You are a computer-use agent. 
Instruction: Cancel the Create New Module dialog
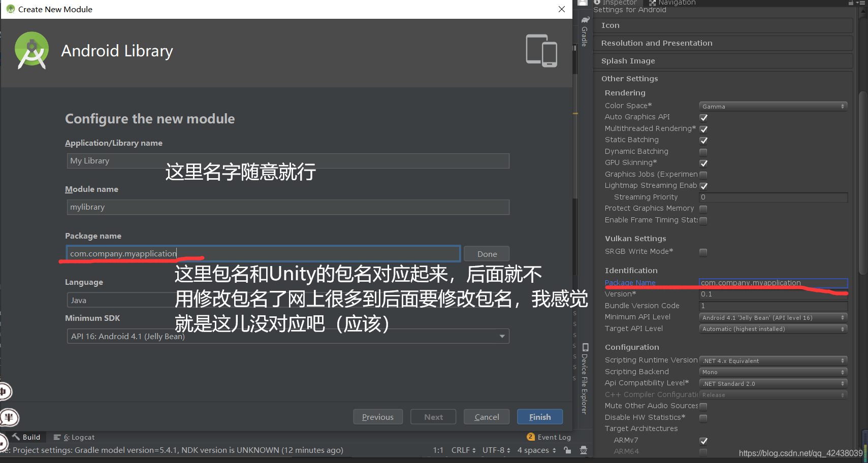487,417
